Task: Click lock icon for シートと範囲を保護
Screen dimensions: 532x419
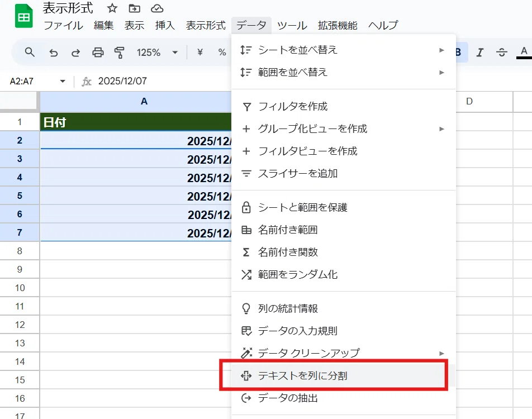Action: 246,207
